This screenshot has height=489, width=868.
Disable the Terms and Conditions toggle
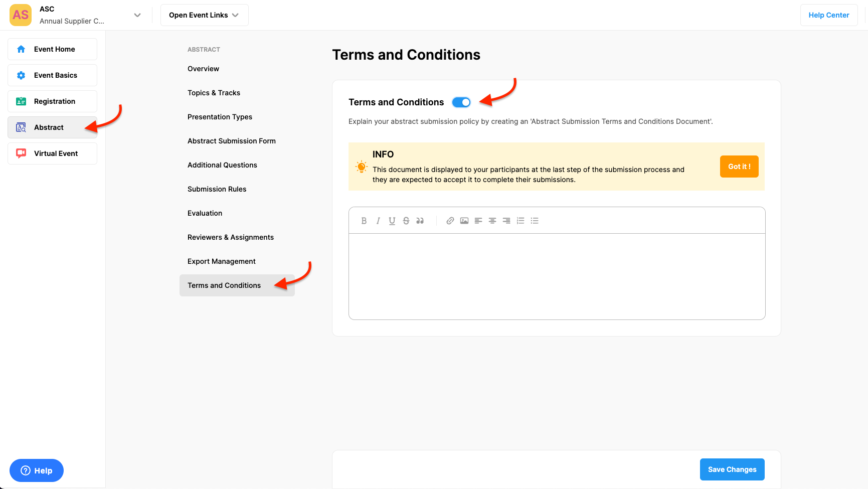click(461, 102)
